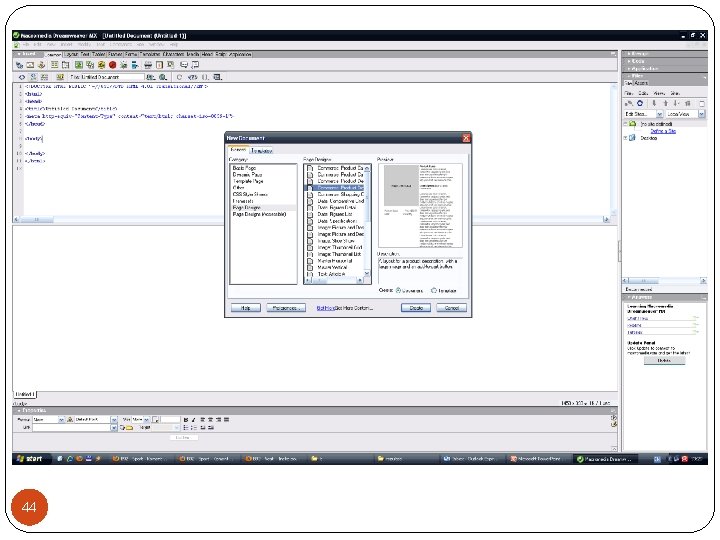Click Refresh icon in the Files panel

[640, 103]
